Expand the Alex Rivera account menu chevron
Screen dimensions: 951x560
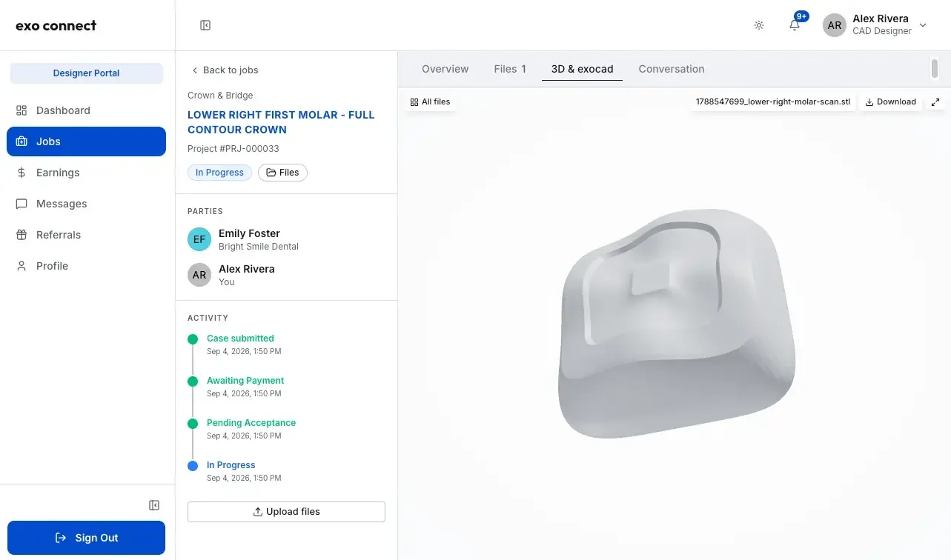pos(923,25)
